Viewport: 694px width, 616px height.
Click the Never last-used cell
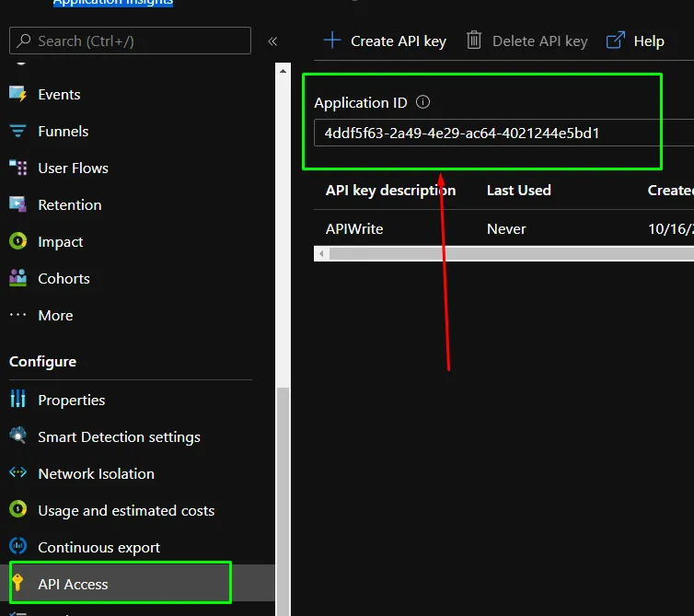pyautogui.click(x=506, y=228)
